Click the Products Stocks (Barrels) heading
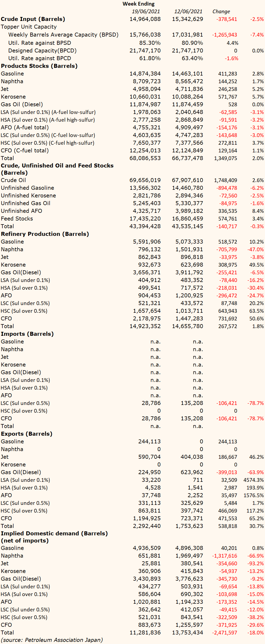Screen dimensions: 265x644 [39, 66]
